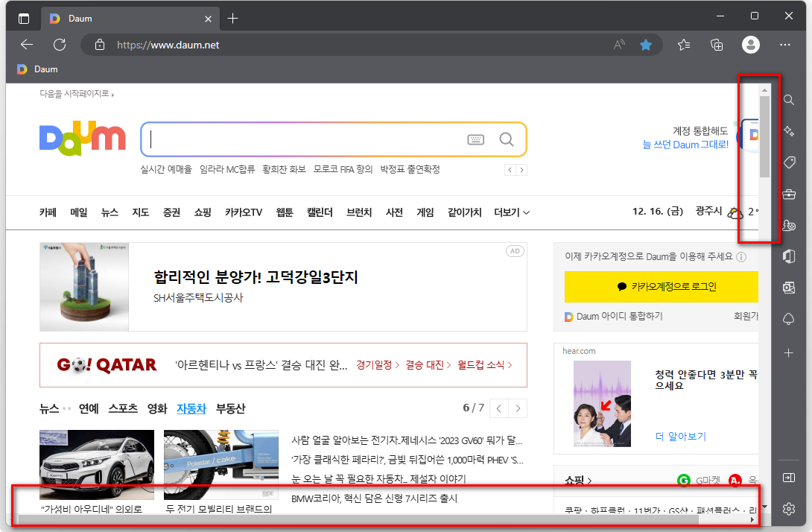Screen dimensions: 812x532
Task: Open the sidebar Discover sparkle icon
Action: point(789,131)
